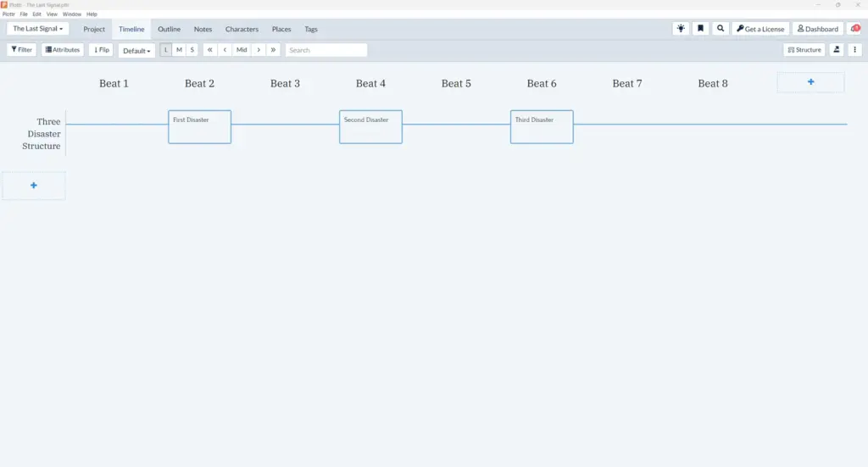The image size is (868, 467).
Task: Open the Attributes panel
Action: coord(63,50)
